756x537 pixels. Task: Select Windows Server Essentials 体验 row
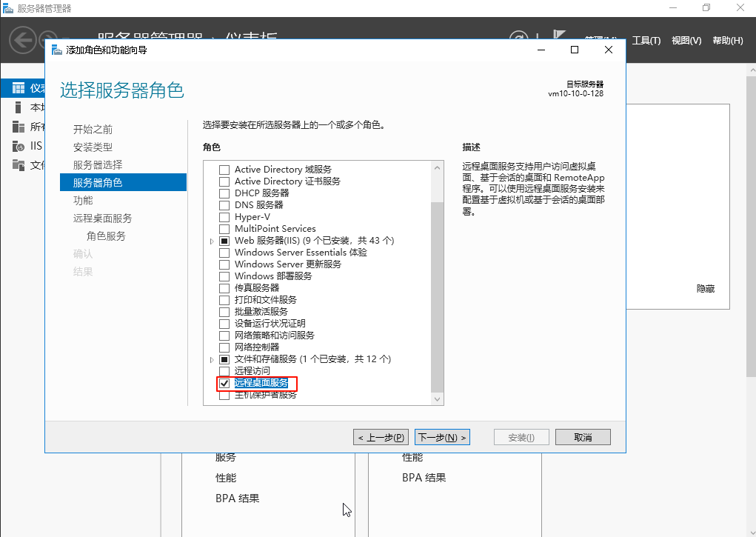pos(301,253)
